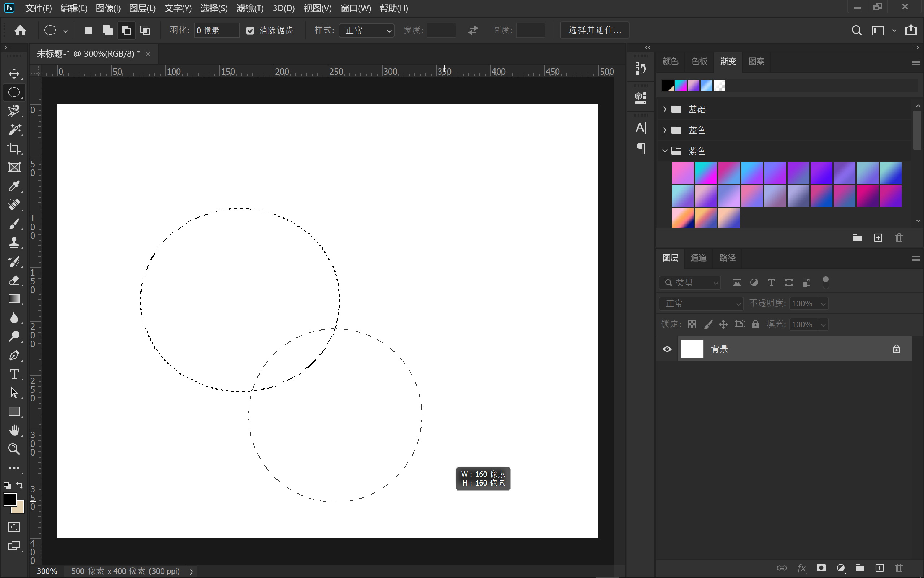
Task: Select the Eyedropper tool
Action: coord(14,186)
